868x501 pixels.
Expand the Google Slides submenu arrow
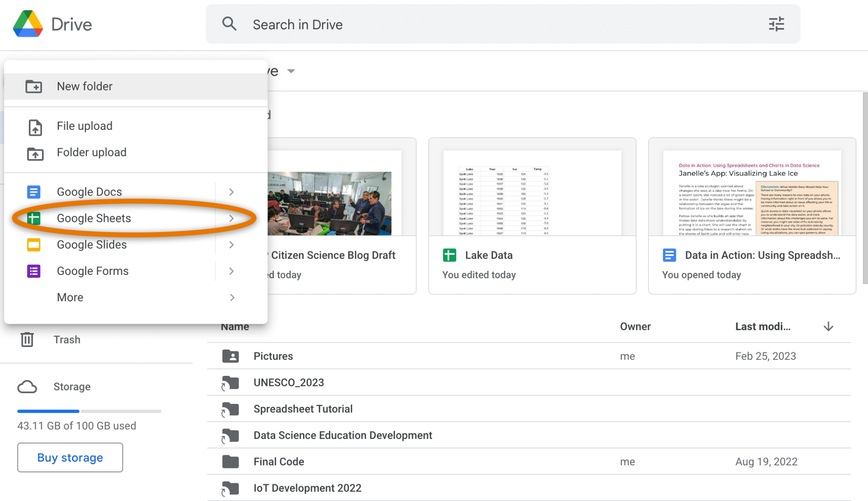point(231,245)
